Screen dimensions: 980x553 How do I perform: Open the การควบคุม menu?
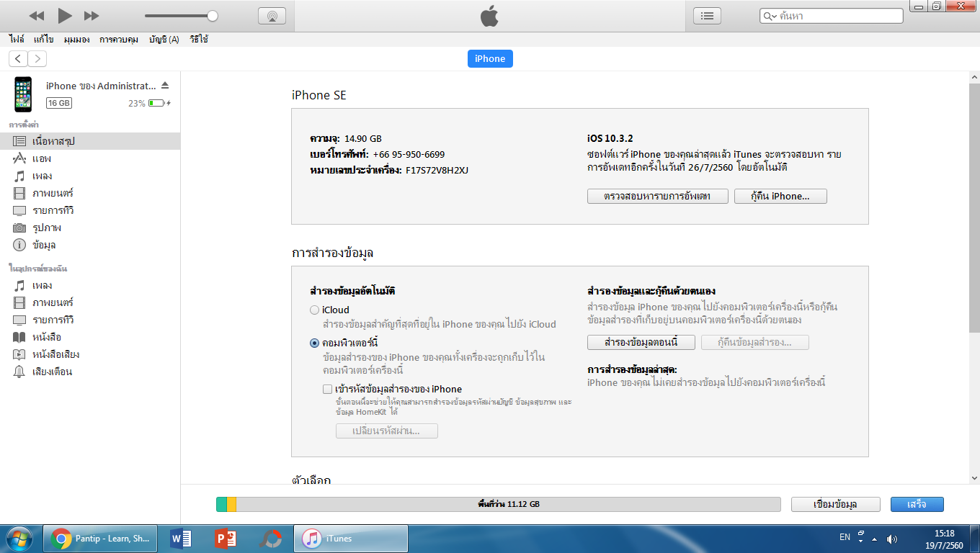tap(119, 40)
